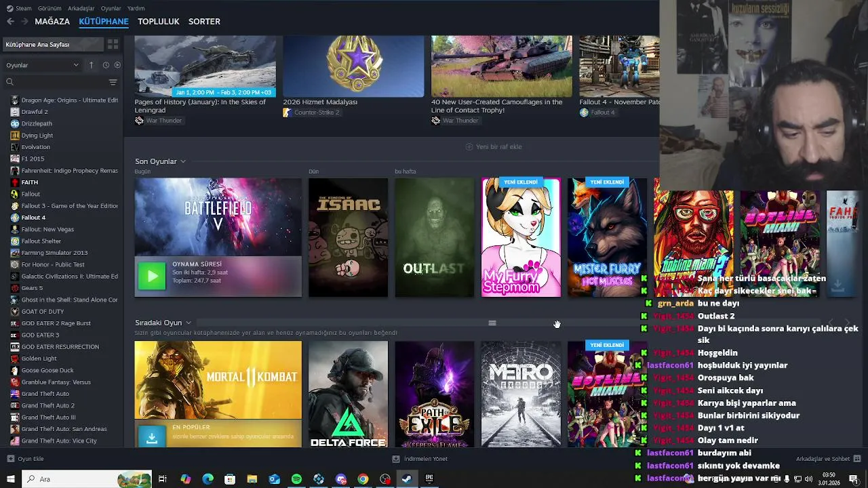Download Mortal Kombat 11 with blue button
868x488 pixels.
[152, 438]
